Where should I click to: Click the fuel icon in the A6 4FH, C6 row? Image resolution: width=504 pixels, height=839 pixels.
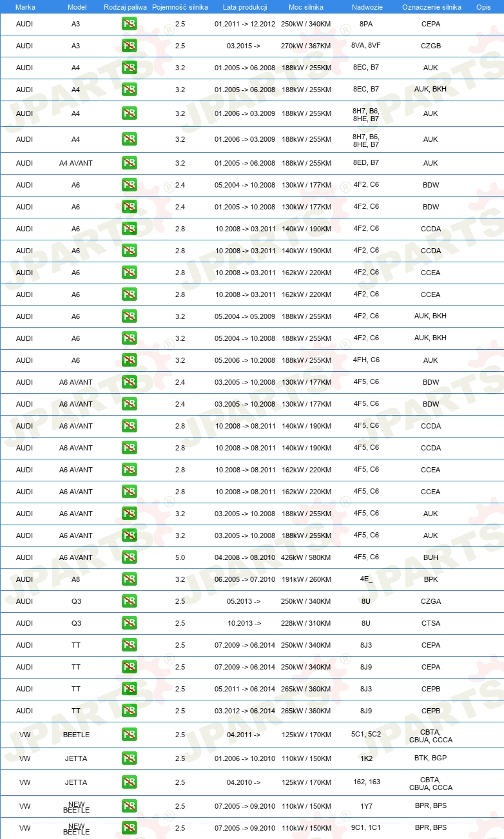tap(129, 360)
